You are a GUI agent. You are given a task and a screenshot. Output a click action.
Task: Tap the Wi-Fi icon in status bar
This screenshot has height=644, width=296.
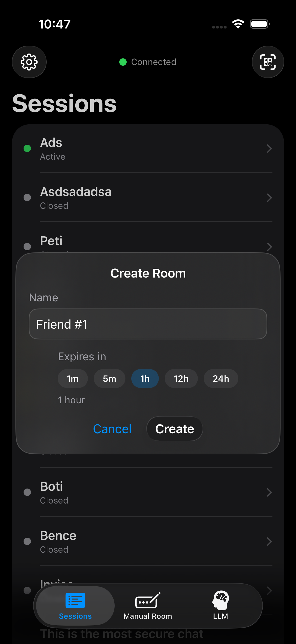click(238, 24)
